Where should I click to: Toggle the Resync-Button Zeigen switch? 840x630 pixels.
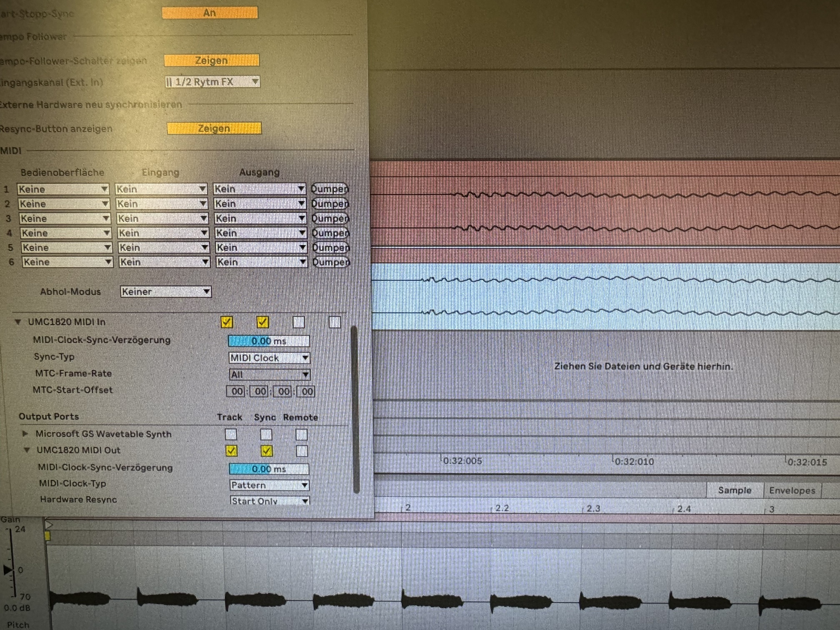[214, 128]
